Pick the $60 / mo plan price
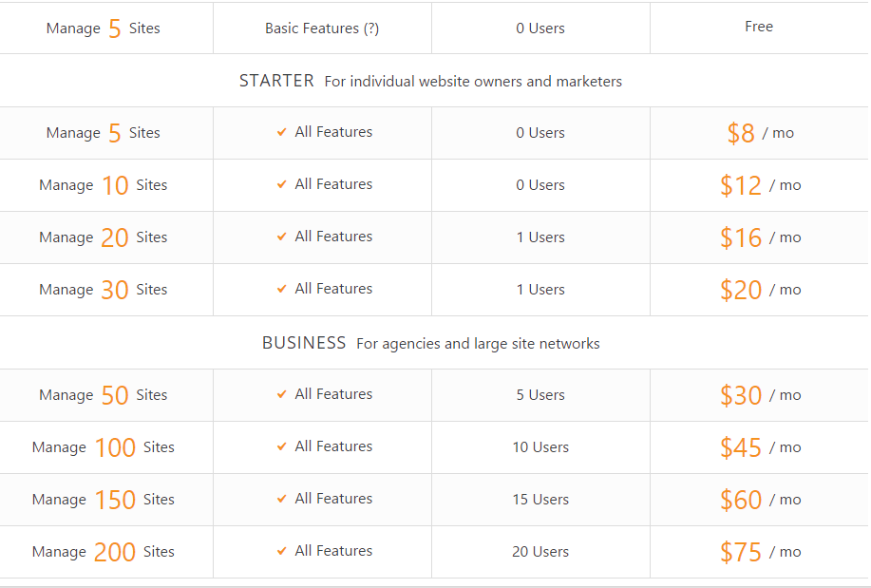Screen dimensions: 871x588 [761, 501]
